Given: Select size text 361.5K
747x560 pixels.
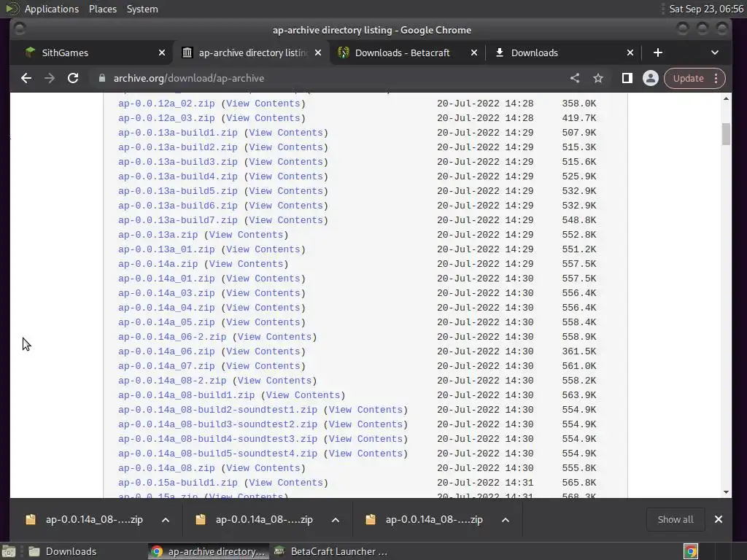Looking at the screenshot, I should point(578,351).
